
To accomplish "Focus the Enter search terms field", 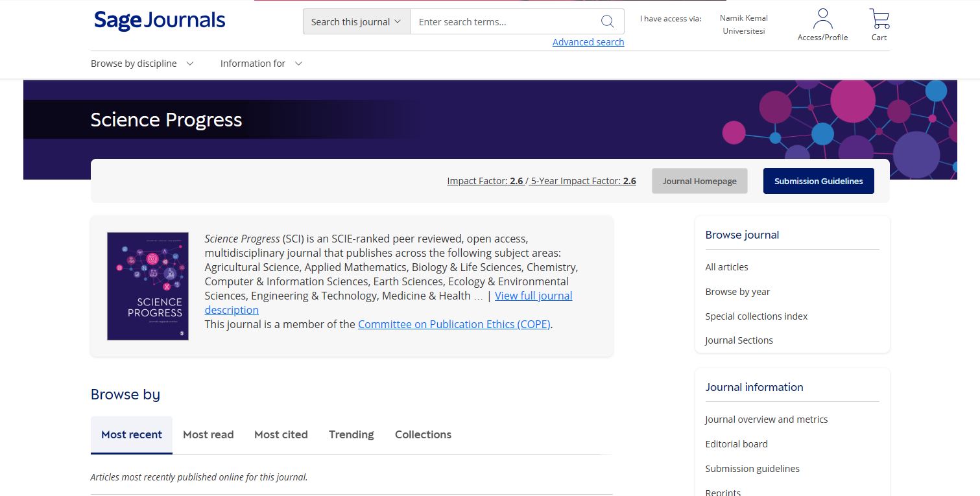I will tap(506, 21).
